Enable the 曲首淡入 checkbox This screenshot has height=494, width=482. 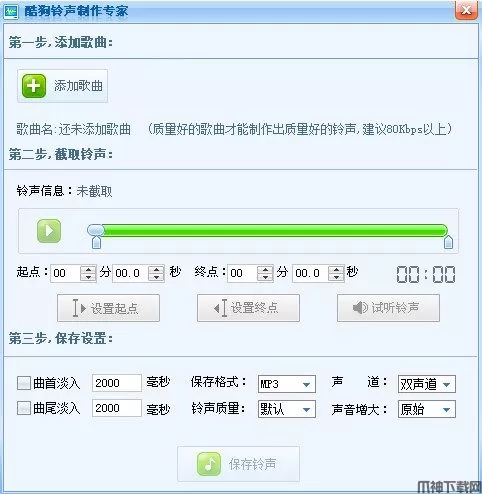24,383
